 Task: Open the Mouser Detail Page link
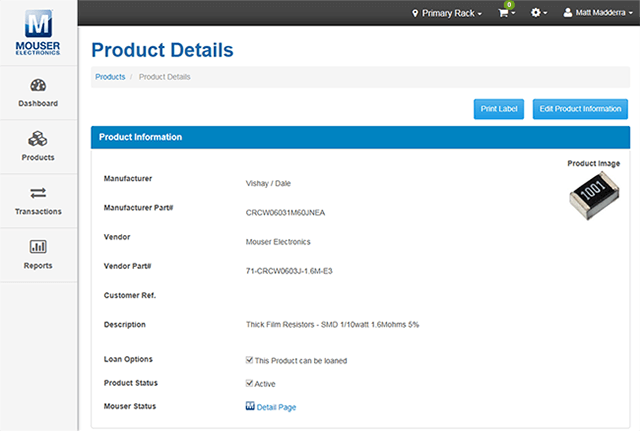[276, 407]
